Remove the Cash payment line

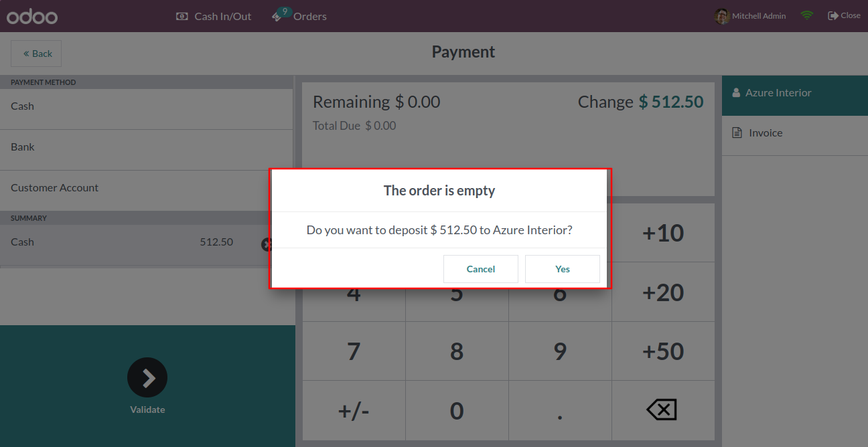coord(267,244)
